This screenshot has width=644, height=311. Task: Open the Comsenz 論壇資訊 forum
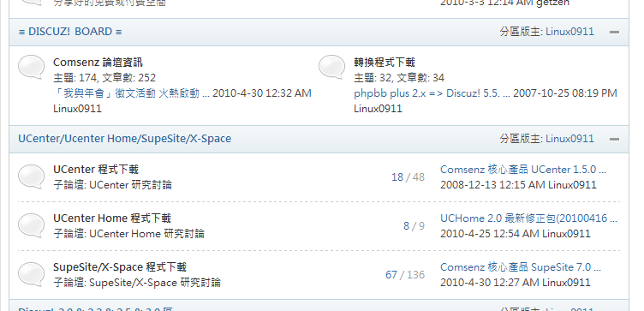pyautogui.click(x=98, y=63)
